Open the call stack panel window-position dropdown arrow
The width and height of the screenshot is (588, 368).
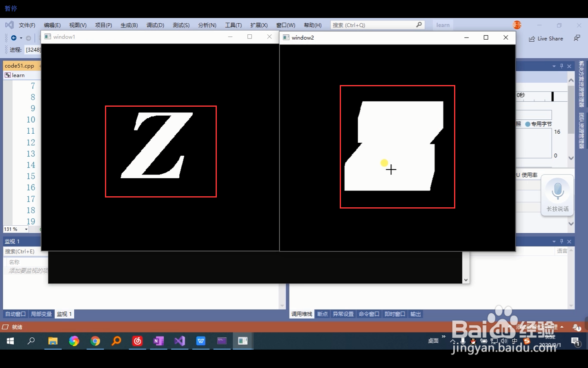(x=554, y=242)
